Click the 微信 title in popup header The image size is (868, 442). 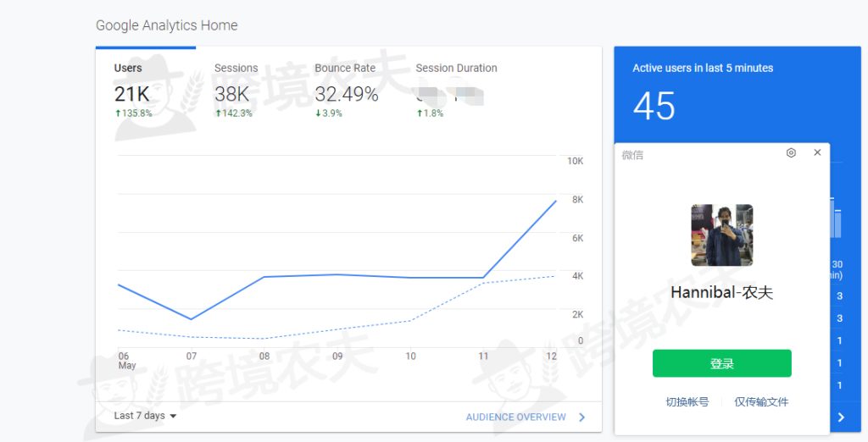click(632, 155)
